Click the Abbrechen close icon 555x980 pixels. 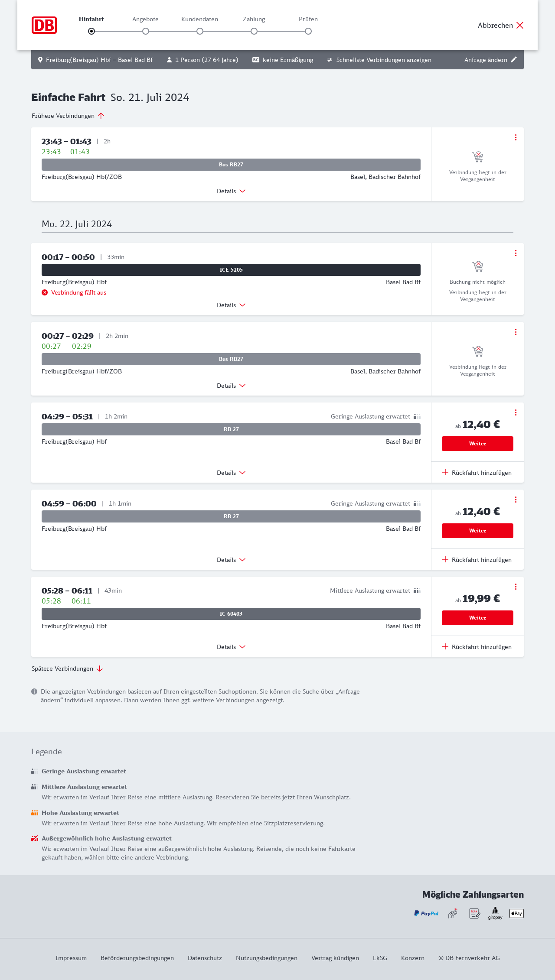520,25
